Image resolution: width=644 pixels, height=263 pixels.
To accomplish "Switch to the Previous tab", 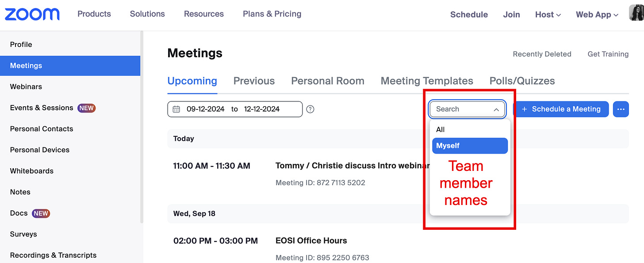I will pos(254,81).
